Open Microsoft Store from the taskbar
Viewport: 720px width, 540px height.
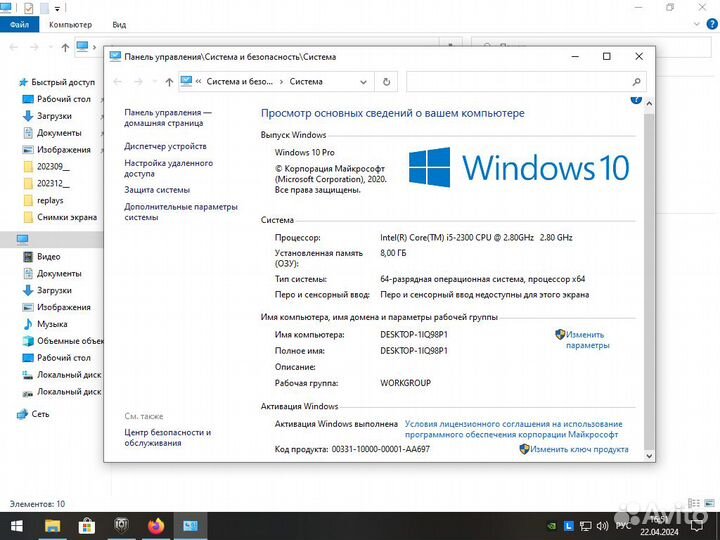pos(87,525)
